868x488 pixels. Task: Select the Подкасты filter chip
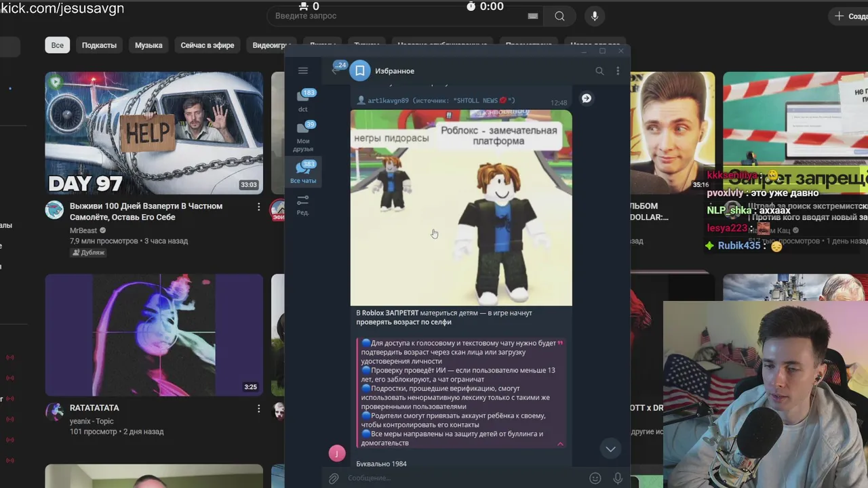tap(99, 45)
